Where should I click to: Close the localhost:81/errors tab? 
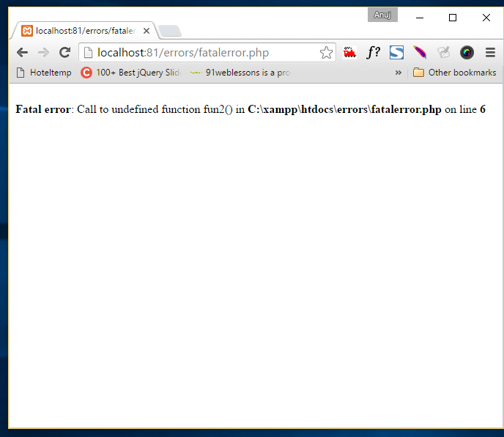tap(147, 31)
